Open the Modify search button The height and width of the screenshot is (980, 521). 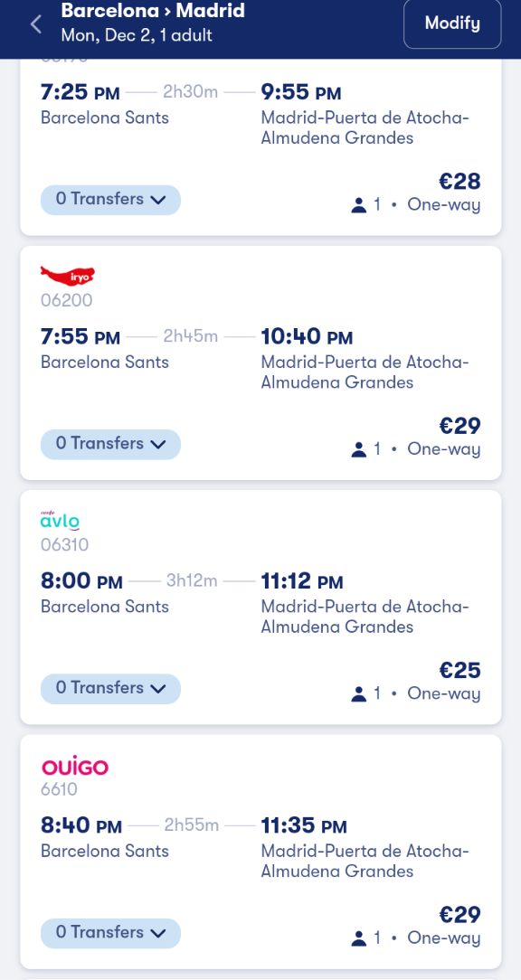[x=452, y=24]
